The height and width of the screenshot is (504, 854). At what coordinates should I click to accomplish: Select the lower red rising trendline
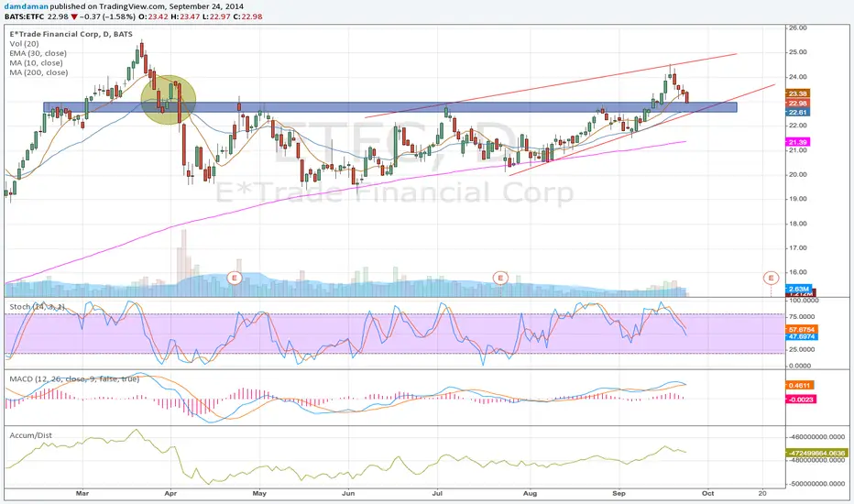point(642,130)
